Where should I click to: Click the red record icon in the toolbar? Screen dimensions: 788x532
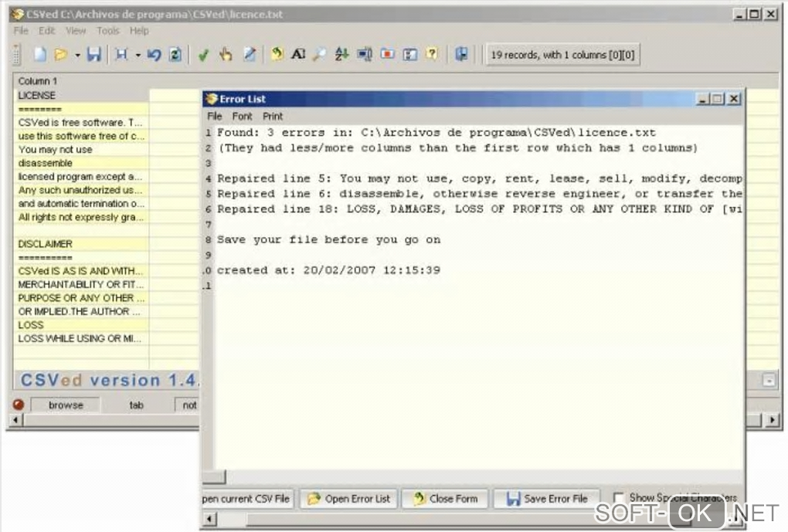coord(387,54)
